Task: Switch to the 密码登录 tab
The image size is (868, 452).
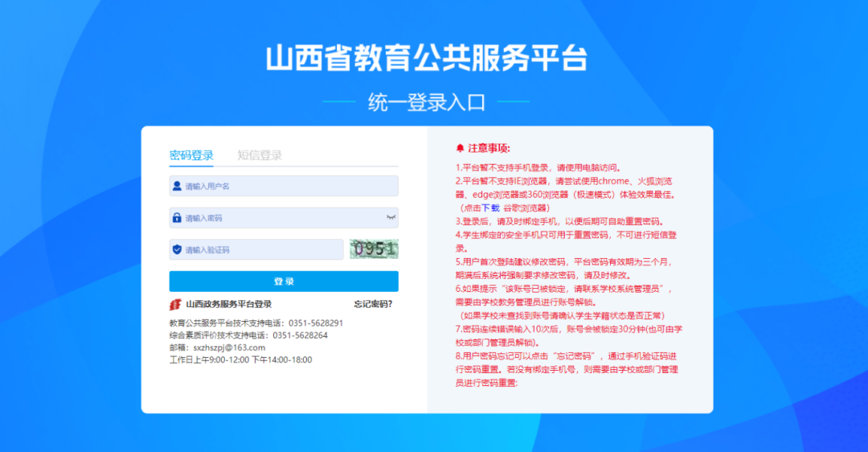Action: [x=191, y=155]
